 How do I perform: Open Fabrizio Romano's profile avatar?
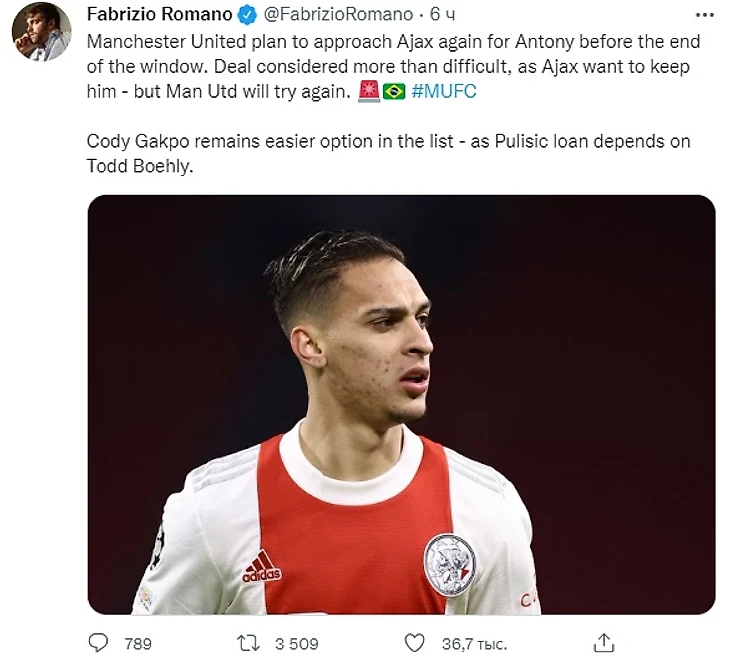pyautogui.click(x=41, y=32)
